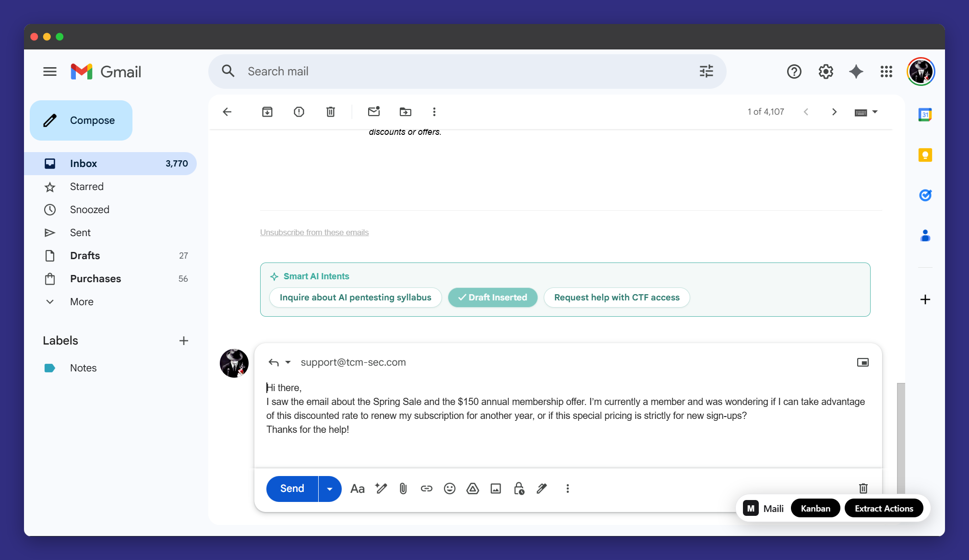Attach a file with paperclip icon
This screenshot has width=969, height=560.
click(x=403, y=489)
